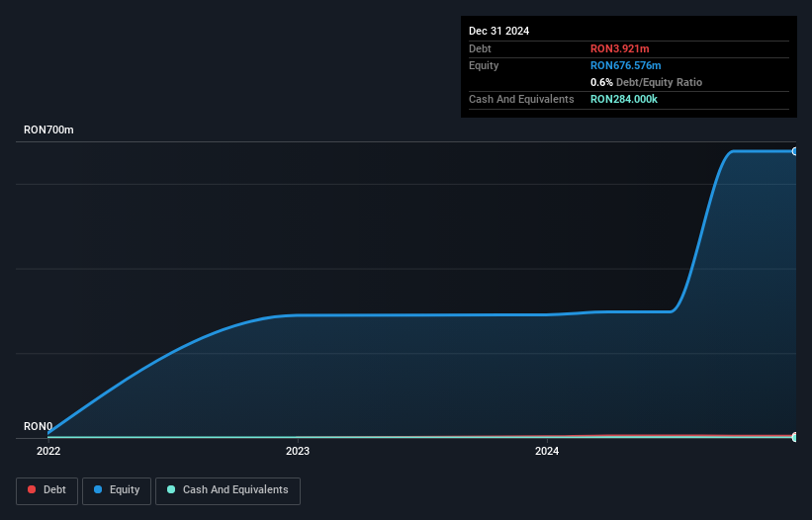
Task: Toggle the Debt series legend button
Action: pyautogui.click(x=47, y=490)
